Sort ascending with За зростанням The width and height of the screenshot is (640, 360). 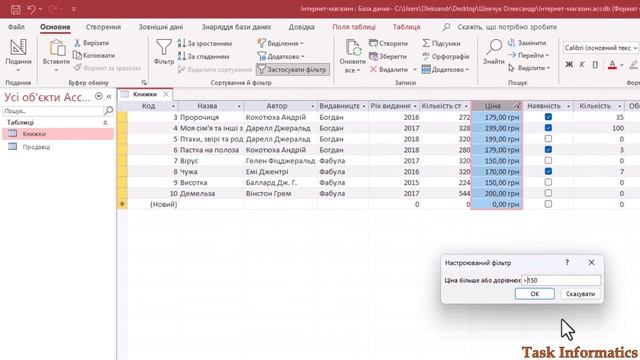pos(205,43)
